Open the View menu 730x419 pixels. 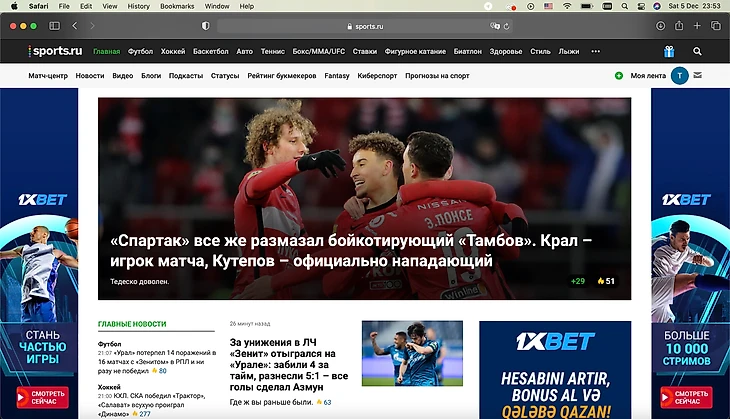coord(110,6)
